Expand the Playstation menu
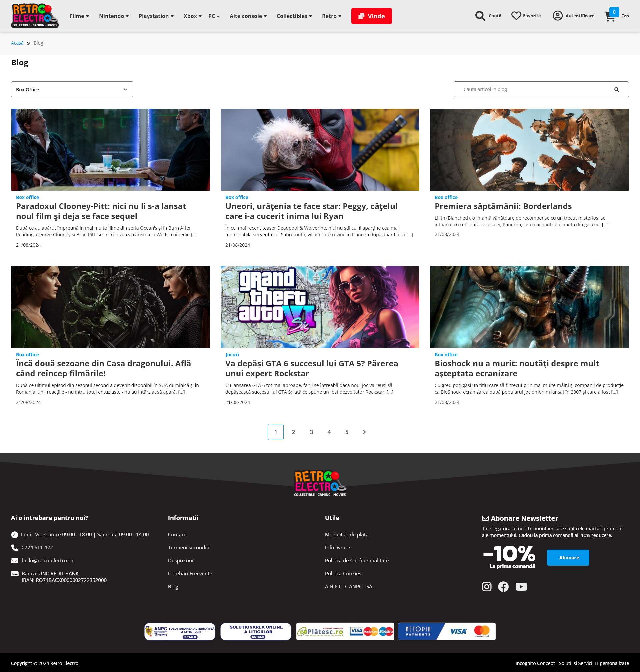This screenshot has height=672, width=640. [156, 16]
